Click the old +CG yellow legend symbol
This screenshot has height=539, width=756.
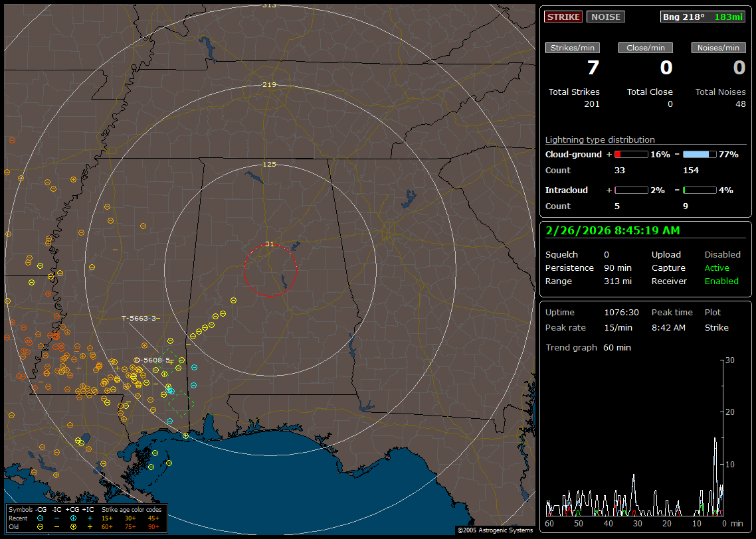pyautogui.click(x=73, y=526)
